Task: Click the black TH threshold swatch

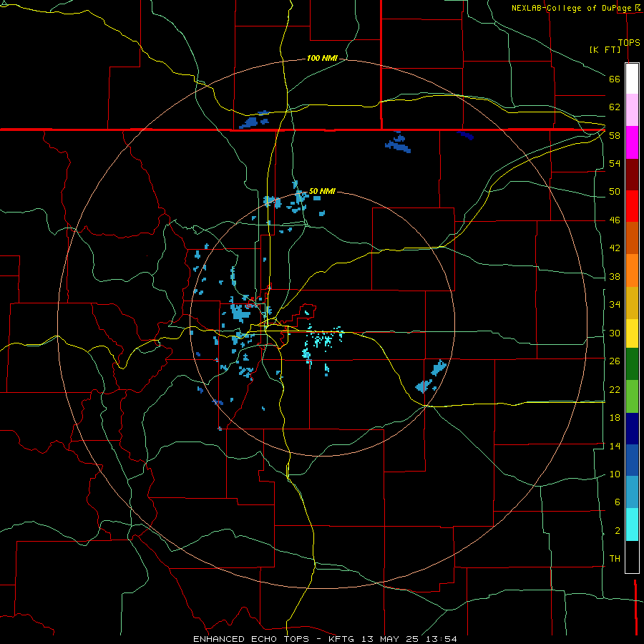Action: [632, 557]
